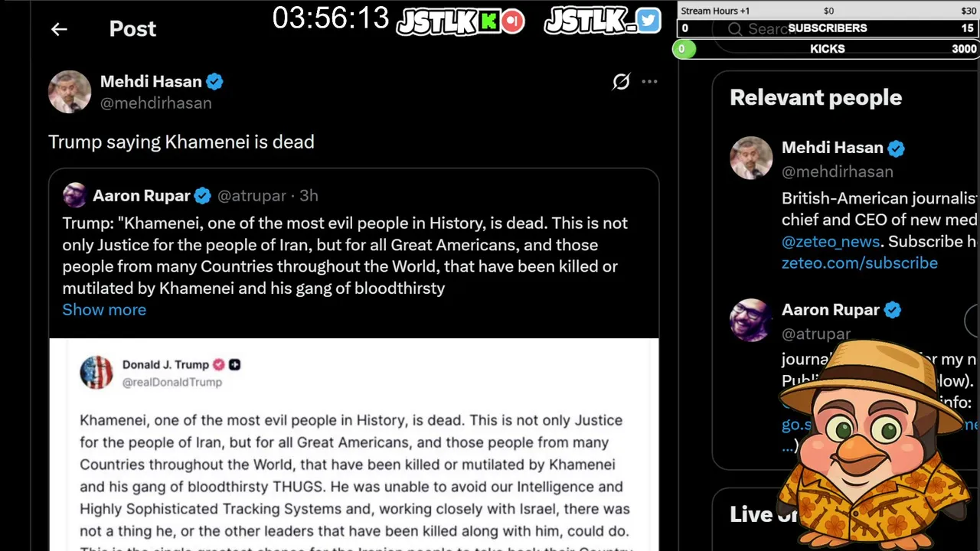Click Aaron Rupar's verified badge in Relevant people
Image resolution: width=980 pixels, height=551 pixels.
893,310
